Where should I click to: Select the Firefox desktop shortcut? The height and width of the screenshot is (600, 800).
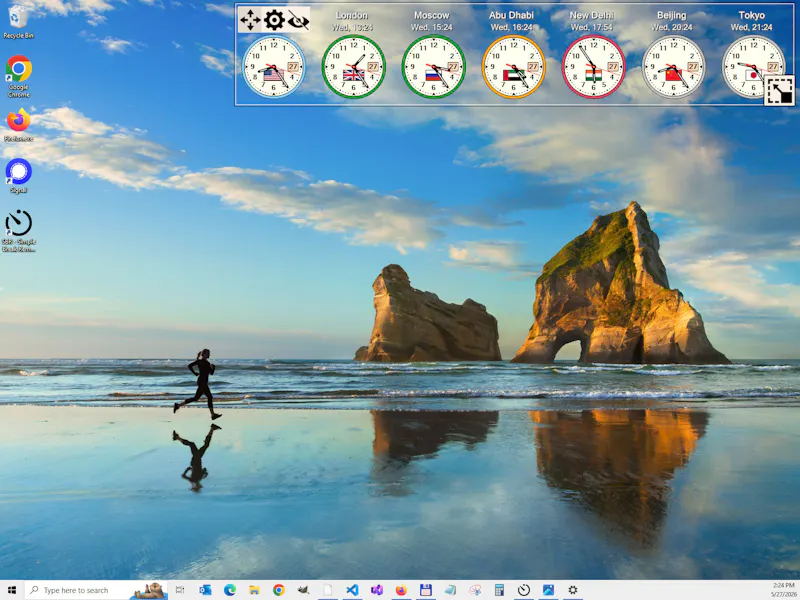pos(18,124)
